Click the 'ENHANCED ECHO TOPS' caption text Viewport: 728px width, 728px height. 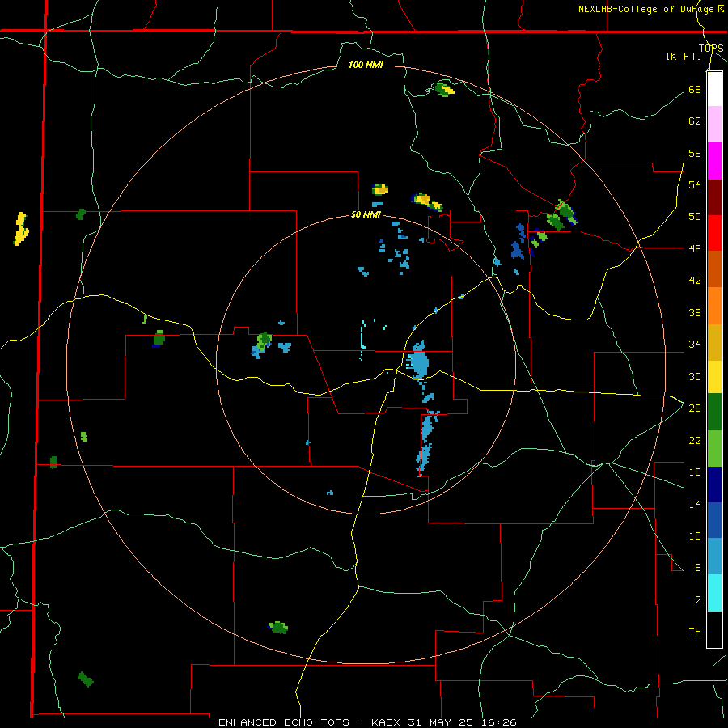(x=284, y=722)
